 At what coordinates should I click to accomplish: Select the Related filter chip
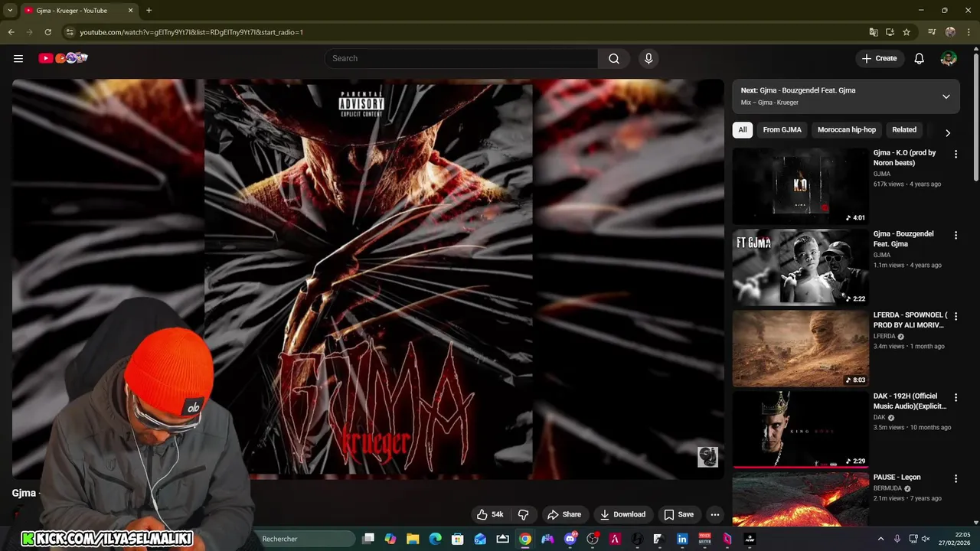[904, 130]
